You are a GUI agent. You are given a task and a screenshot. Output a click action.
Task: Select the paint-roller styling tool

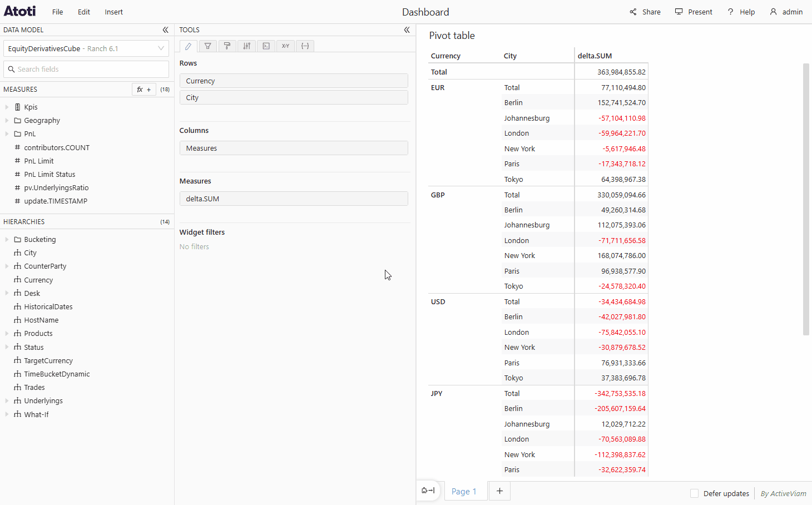[x=227, y=46]
